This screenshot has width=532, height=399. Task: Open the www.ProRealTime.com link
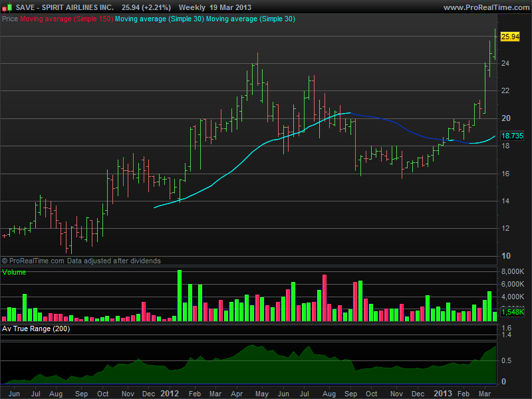click(487, 7)
